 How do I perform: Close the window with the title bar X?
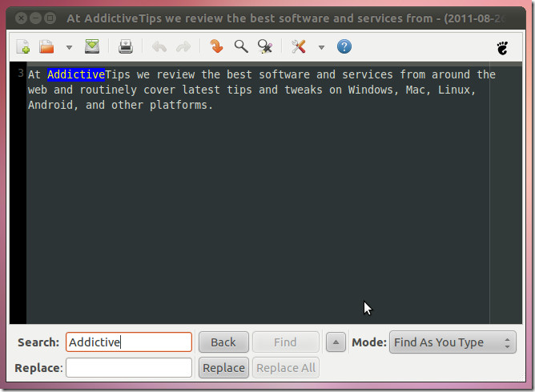[21, 18]
